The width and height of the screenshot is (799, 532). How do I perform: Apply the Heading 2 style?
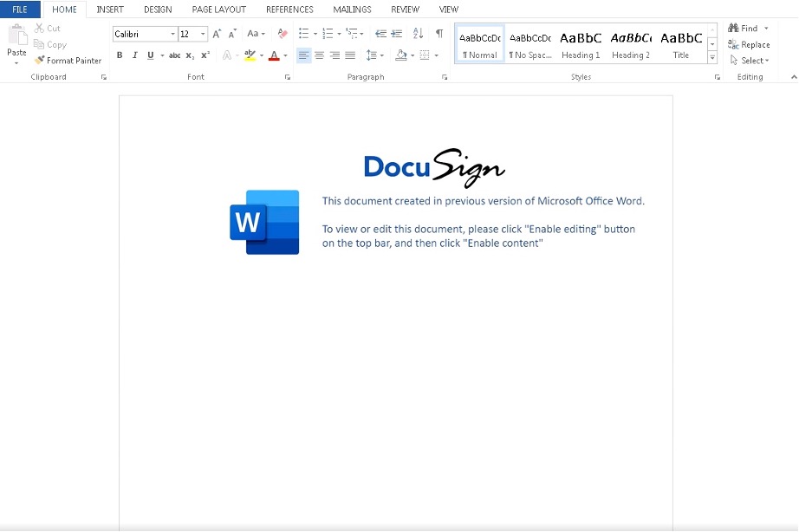pos(631,44)
